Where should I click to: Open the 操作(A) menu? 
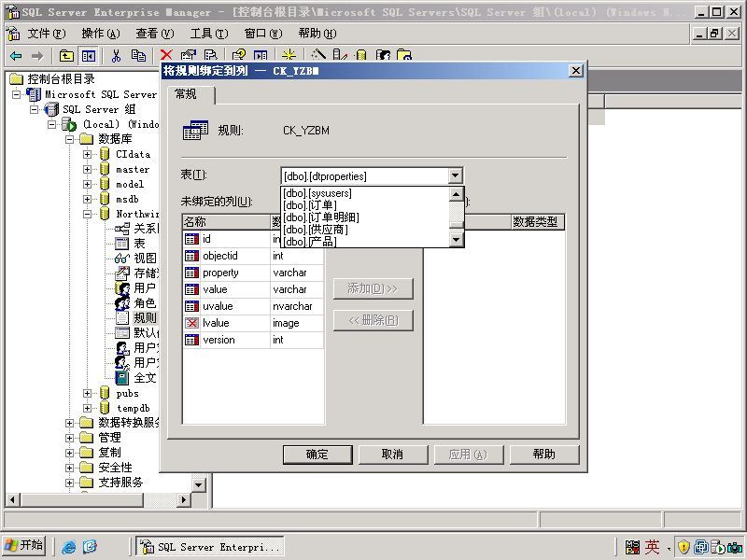tap(101, 34)
